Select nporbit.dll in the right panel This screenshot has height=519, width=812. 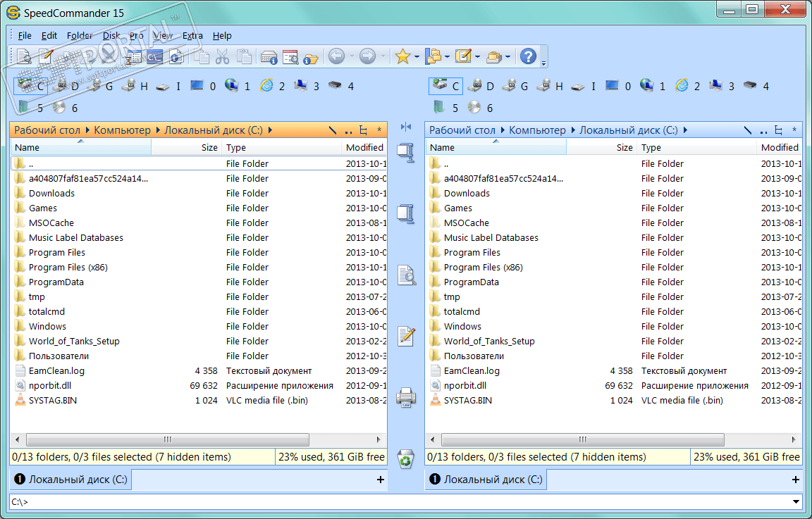tap(465, 385)
